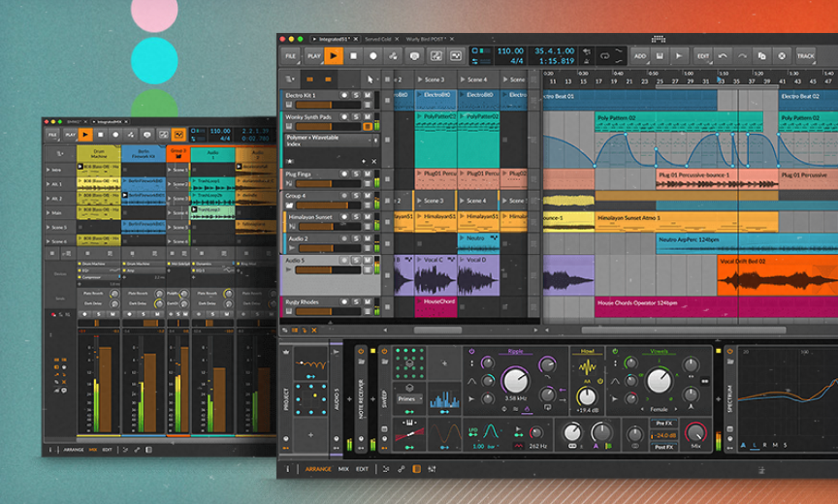This screenshot has height=504, width=838.
Task: Switch to MIX view in bottom bar
Action: point(343,469)
